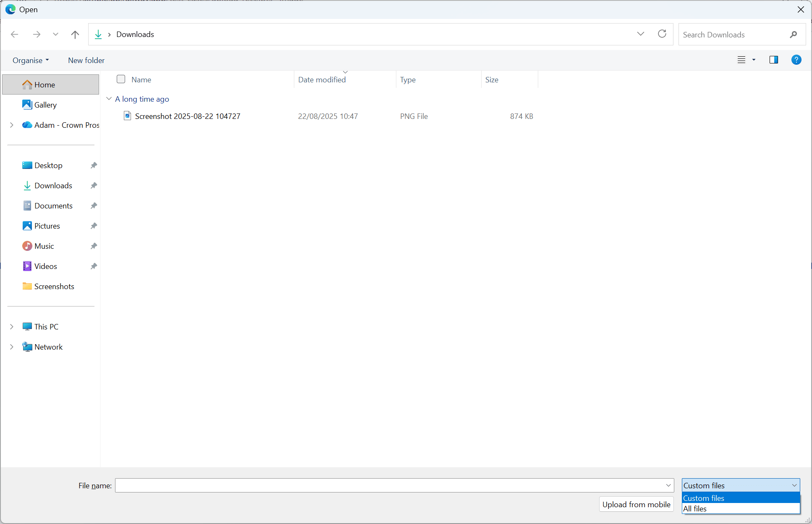Click the pin icon beside Pictures
The width and height of the screenshot is (812, 524).
pos(94,226)
